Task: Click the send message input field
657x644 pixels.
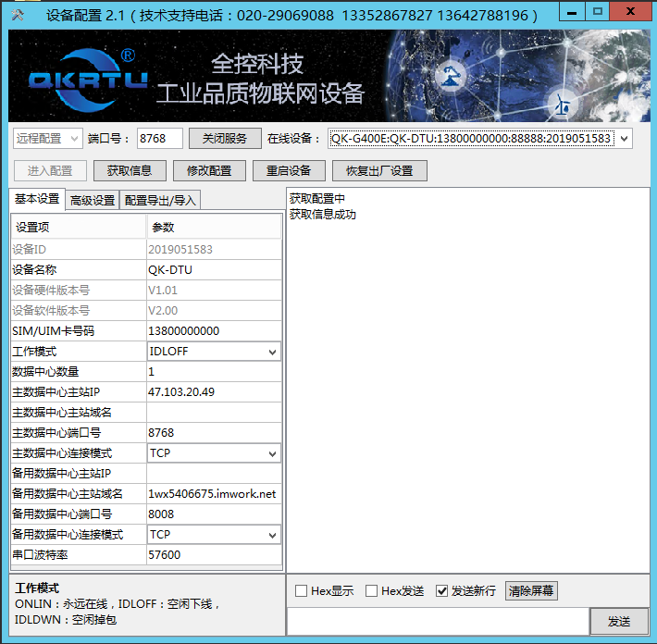Action: click(438, 622)
